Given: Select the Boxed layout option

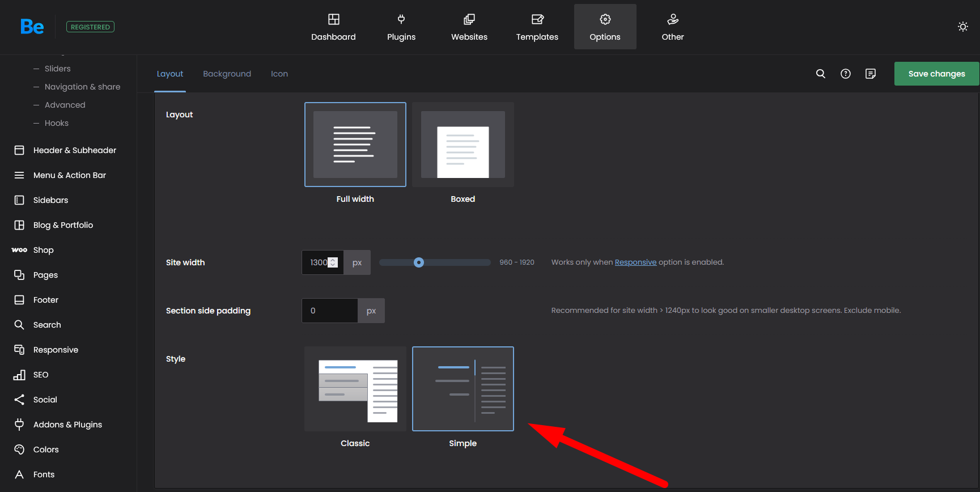Looking at the screenshot, I should (463, 145).
